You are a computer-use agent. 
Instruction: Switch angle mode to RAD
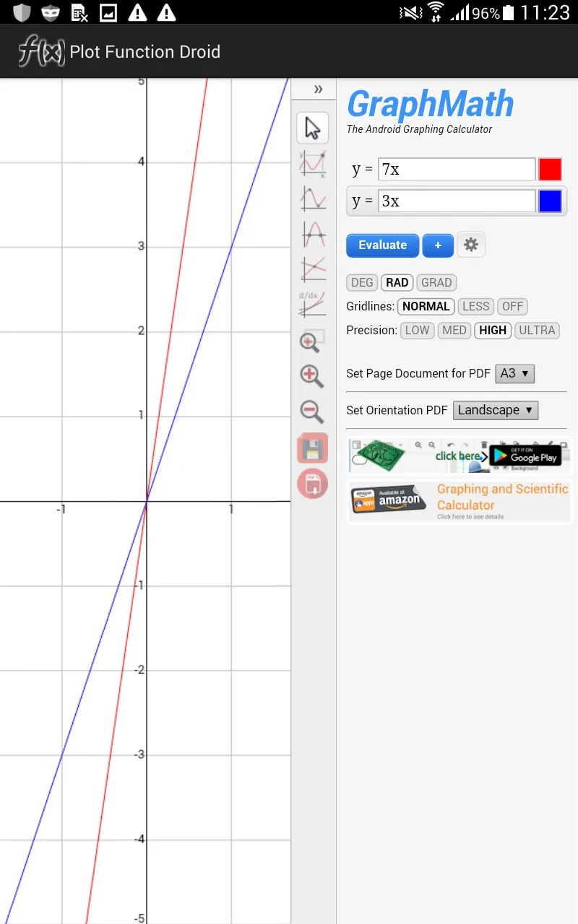[397, 282]
